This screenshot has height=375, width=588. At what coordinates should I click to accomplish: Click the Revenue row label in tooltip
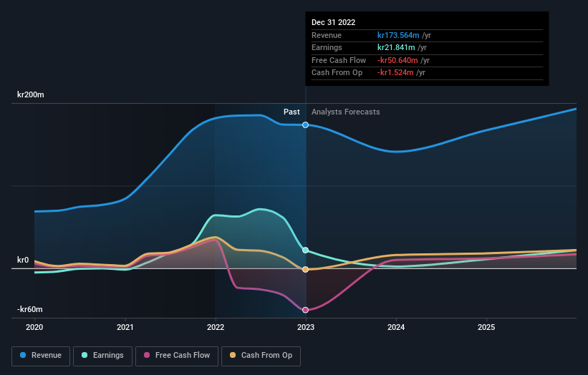pyautogui.click(x=327, y=35)
